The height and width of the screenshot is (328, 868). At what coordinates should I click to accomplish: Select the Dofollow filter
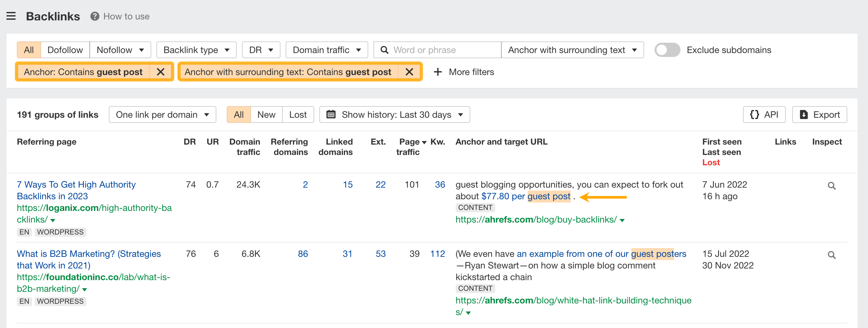65,50
